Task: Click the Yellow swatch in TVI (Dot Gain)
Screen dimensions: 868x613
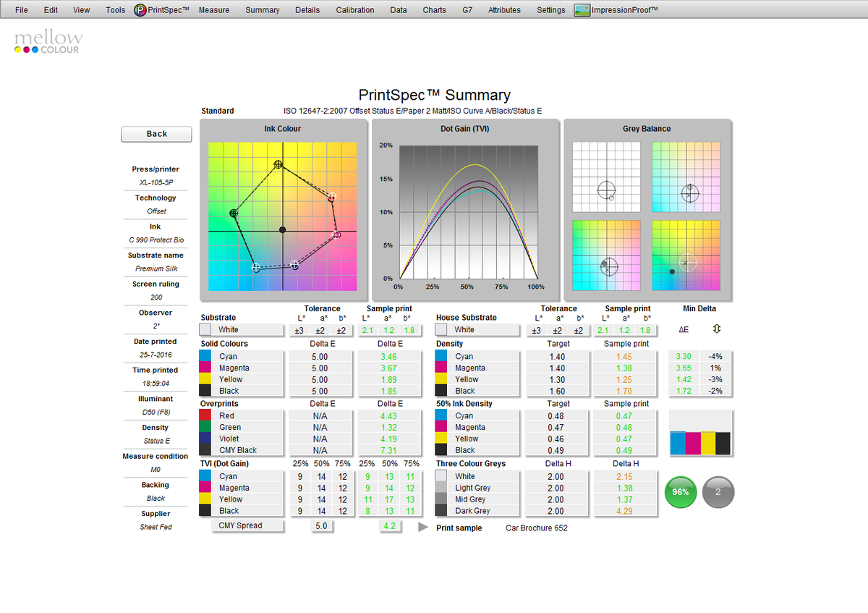Action: 205,499
